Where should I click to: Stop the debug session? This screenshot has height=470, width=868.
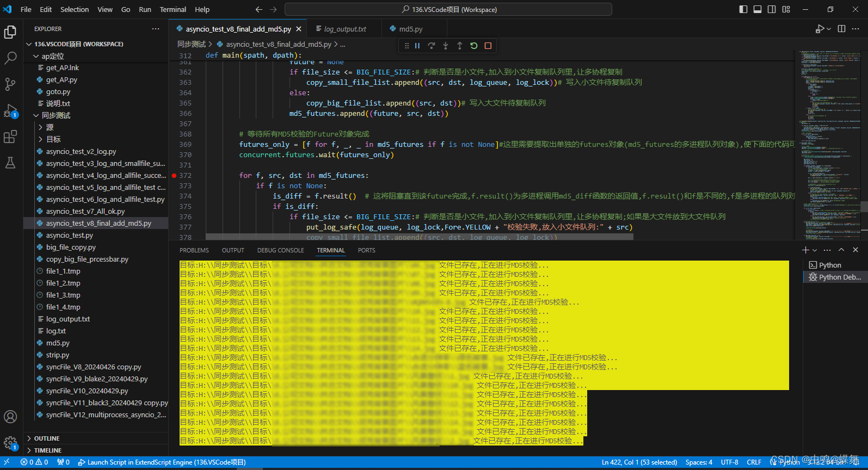click(488, 46)
